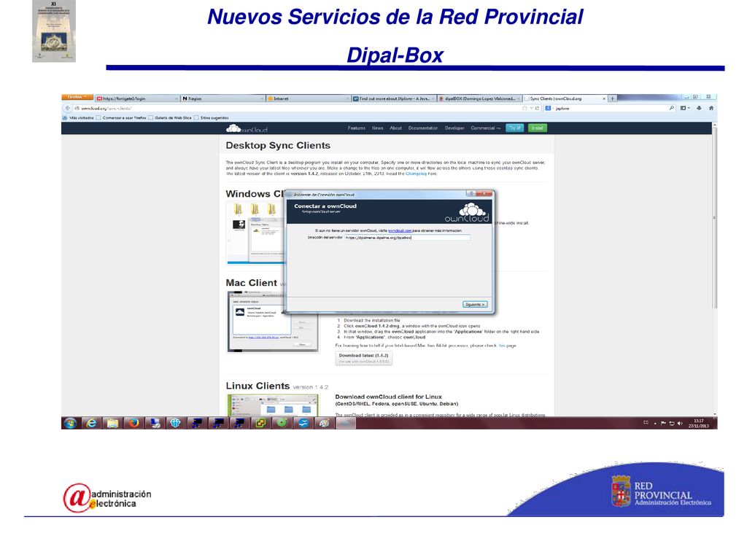Open the ownCloud wizard taskbar button
747x560 pixels.
pos(346,424)
